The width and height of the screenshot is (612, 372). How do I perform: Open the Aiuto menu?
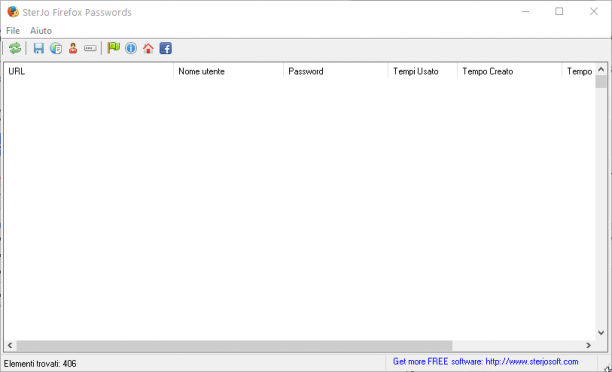[x=41, y=30]
